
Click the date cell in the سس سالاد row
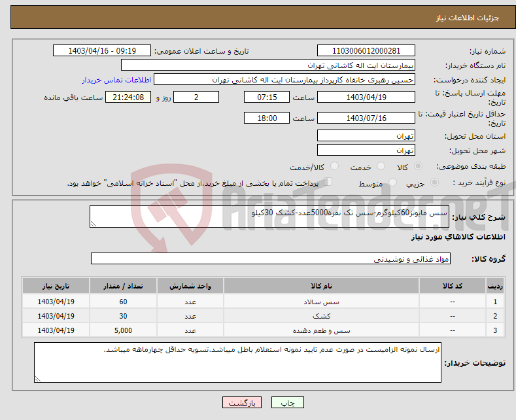[56, 302]
